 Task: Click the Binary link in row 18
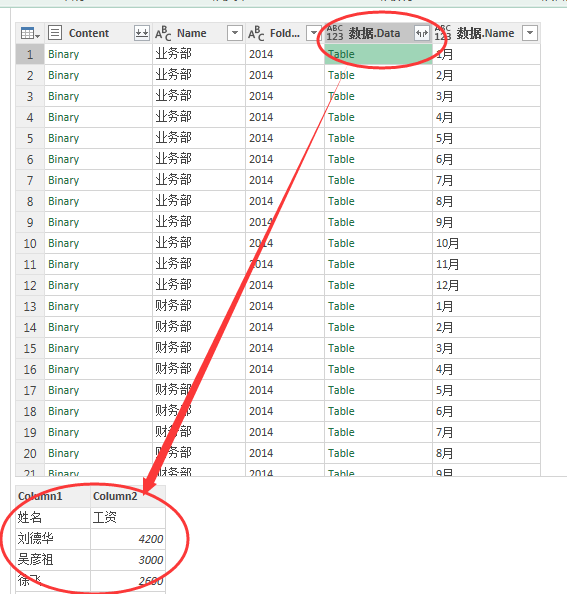coord(64,411)
